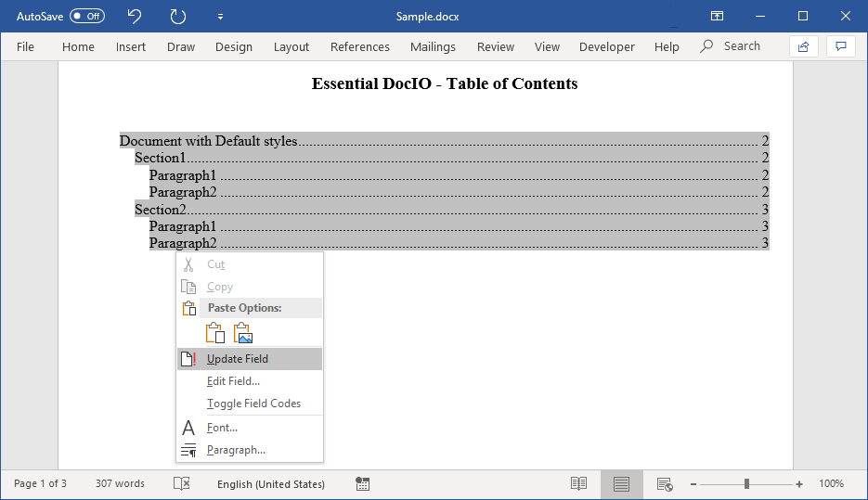Expand Customize Quick Access Toolbar dropdown
This screenshot has height=500, width=868.
coord(220,17)
